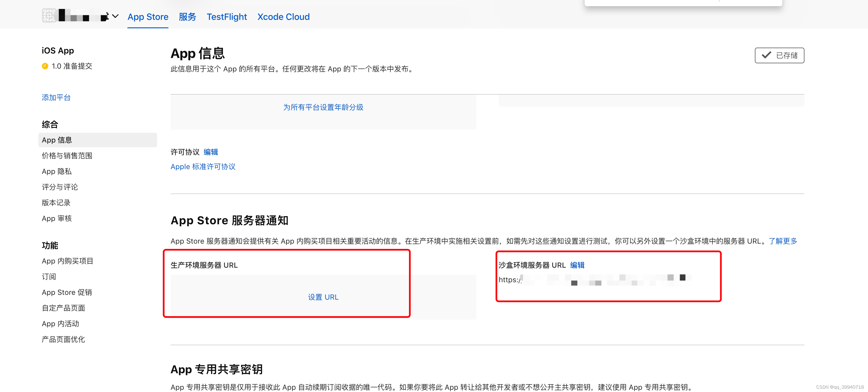The image size is (868, 392).
Task: Select App Store in top navigation
Action: [x=148, y=17]
